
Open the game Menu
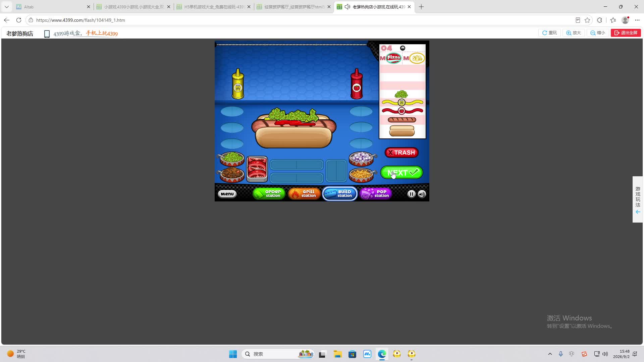click(227, 194)
